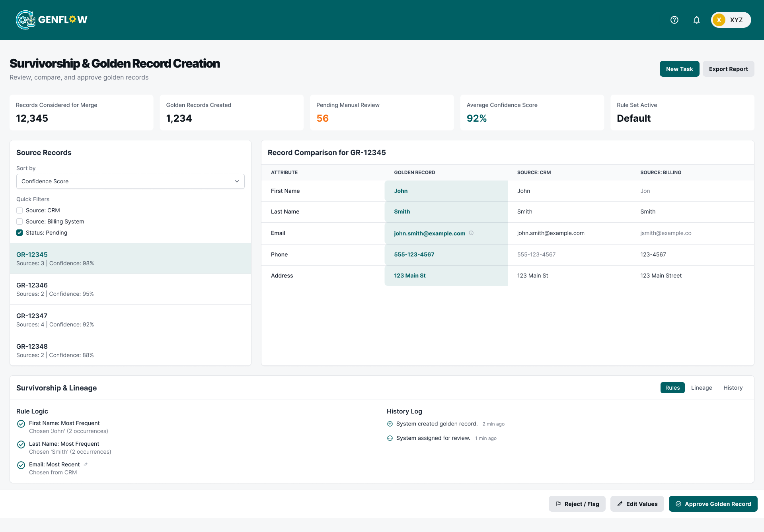Click the golden record phone 555-123-4567
Viewport: 764px width, 532px height.
point(414,254)
